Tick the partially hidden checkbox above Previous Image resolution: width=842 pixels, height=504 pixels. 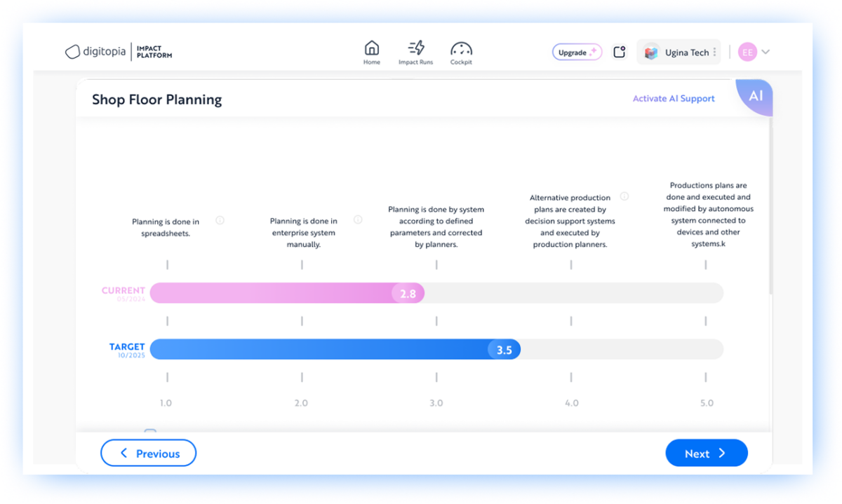(150, 432)
